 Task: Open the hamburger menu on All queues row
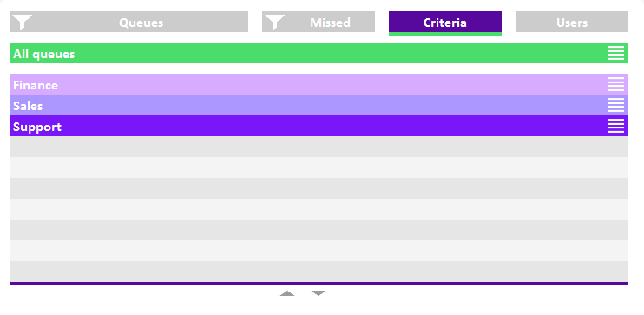pyautogui.click(x=615, y=53)
